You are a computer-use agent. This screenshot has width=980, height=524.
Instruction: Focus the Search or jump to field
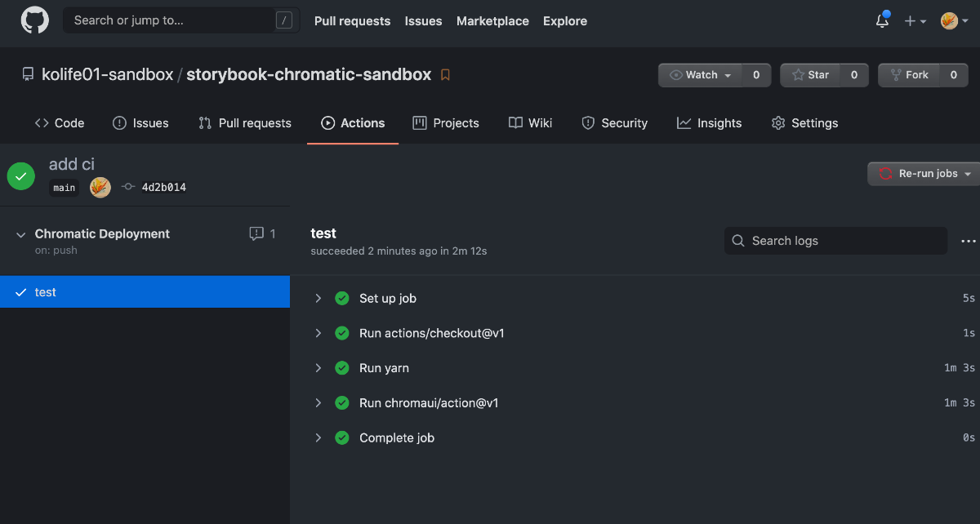pyautogui.click(x=181, y=20)
